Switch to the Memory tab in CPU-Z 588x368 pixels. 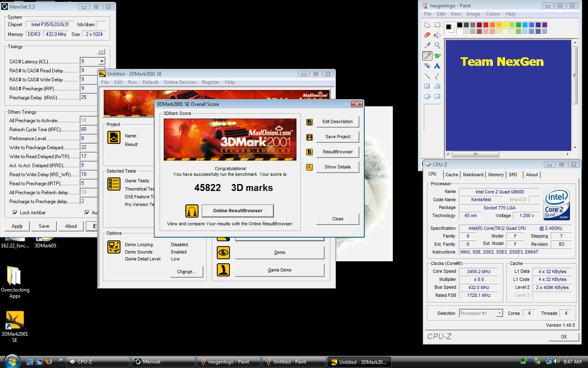point(496,175)
